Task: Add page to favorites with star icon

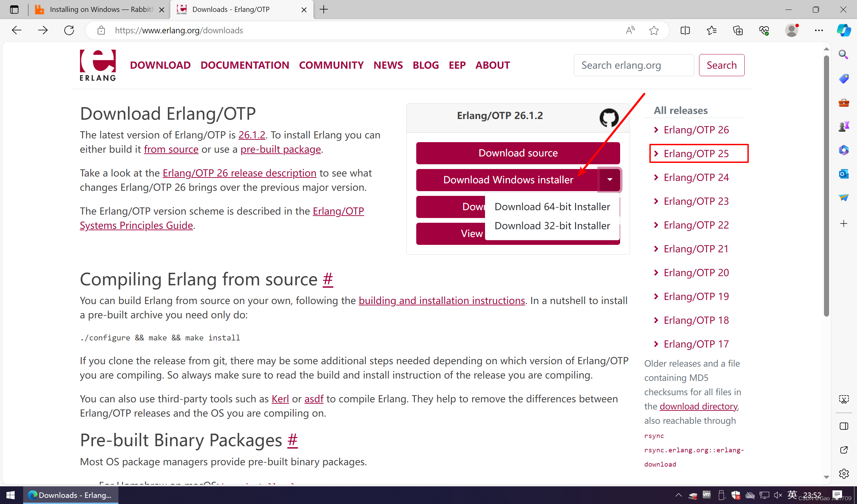Action: [653, 30]
